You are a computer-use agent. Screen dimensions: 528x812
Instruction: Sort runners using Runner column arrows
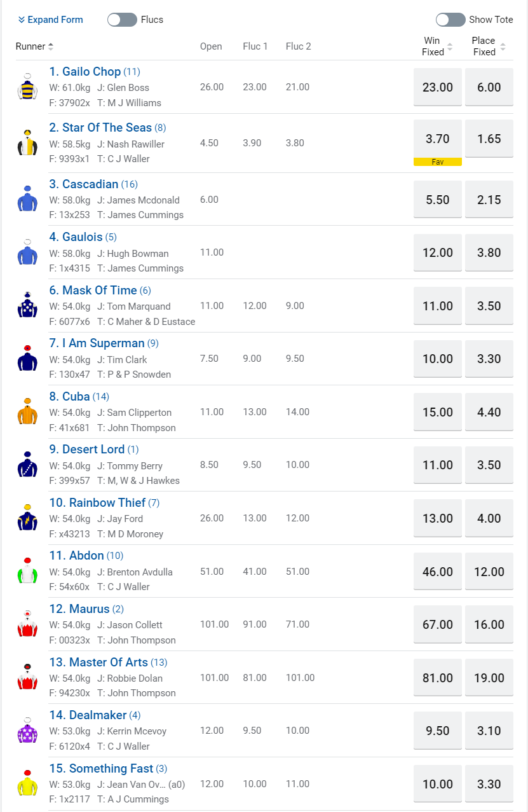51,46
